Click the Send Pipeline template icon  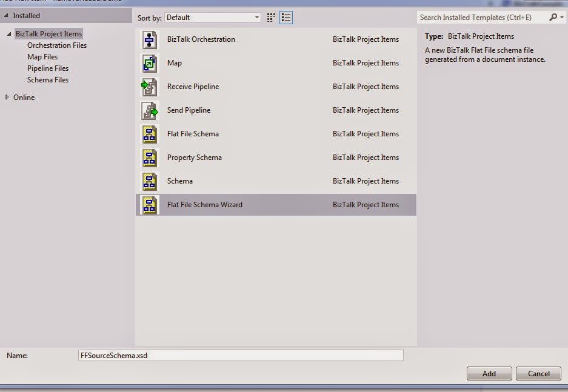coord(149,110)
